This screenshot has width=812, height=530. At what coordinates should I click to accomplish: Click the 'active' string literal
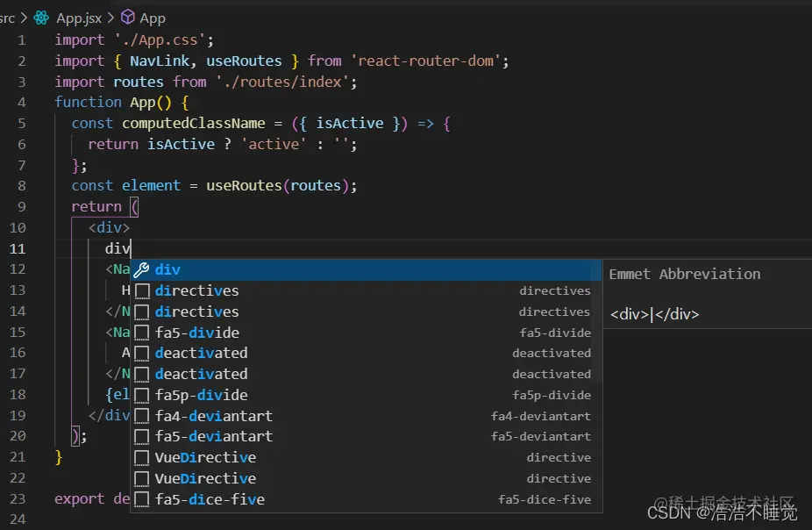pos(274,144)
